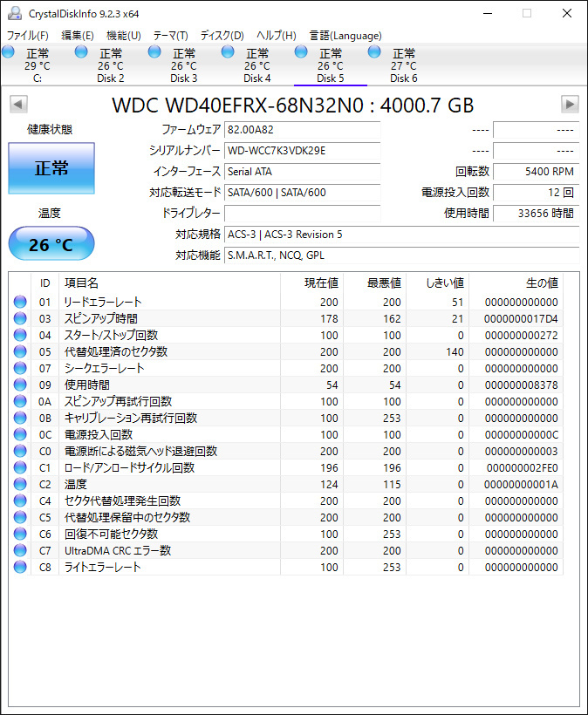
Task: Click status icon for ID 03 row
Action: point(20,318)
